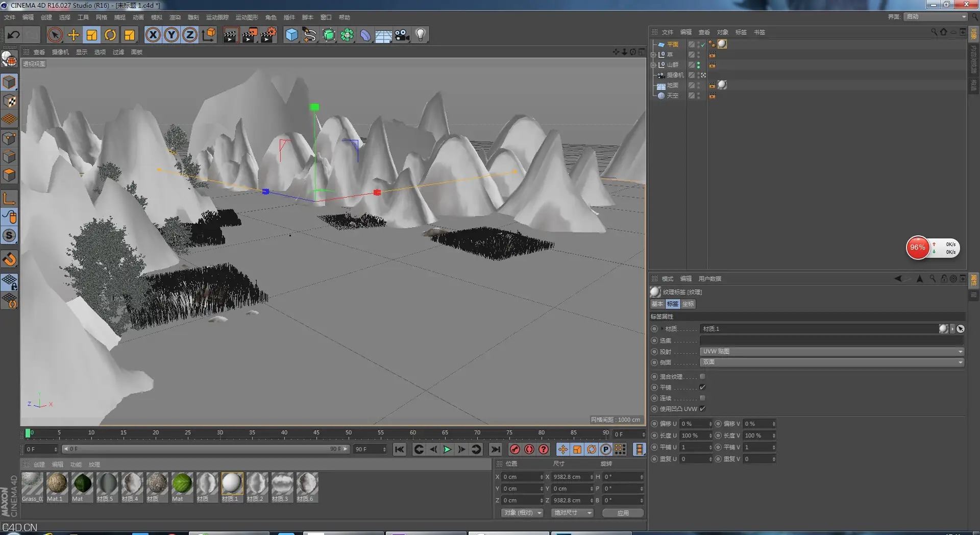Switch to the 坐标 tab in attributes
The width and height of the screenshot is (980, 535).
(x=688, y=304)
